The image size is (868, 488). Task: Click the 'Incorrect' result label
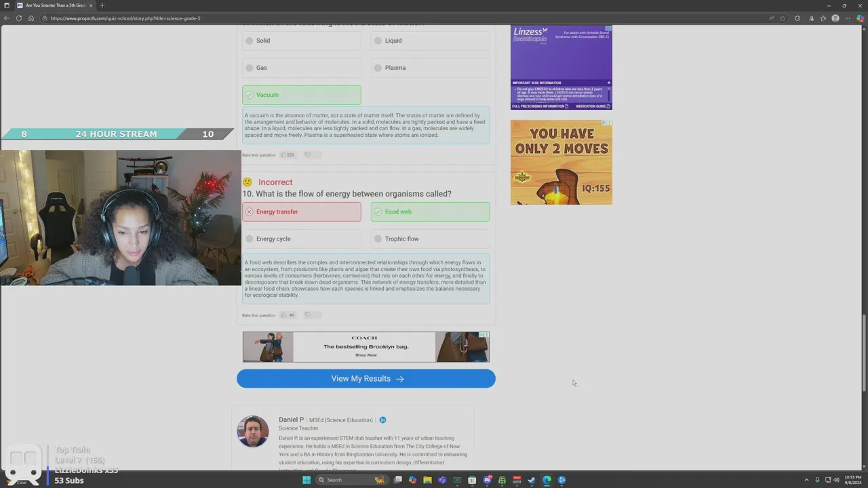coord(275,182)
